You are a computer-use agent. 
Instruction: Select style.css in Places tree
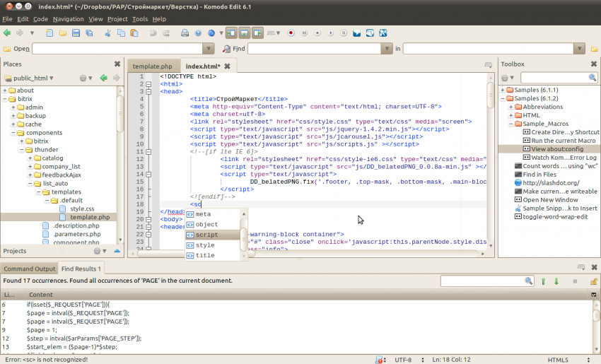pos(82,209)
